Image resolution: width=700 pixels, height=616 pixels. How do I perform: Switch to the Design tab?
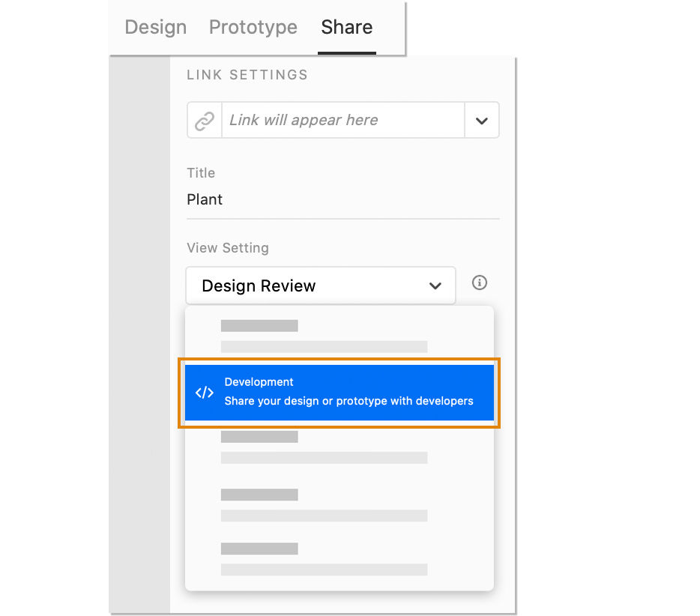pyautogui.click(x=155, y=27)
